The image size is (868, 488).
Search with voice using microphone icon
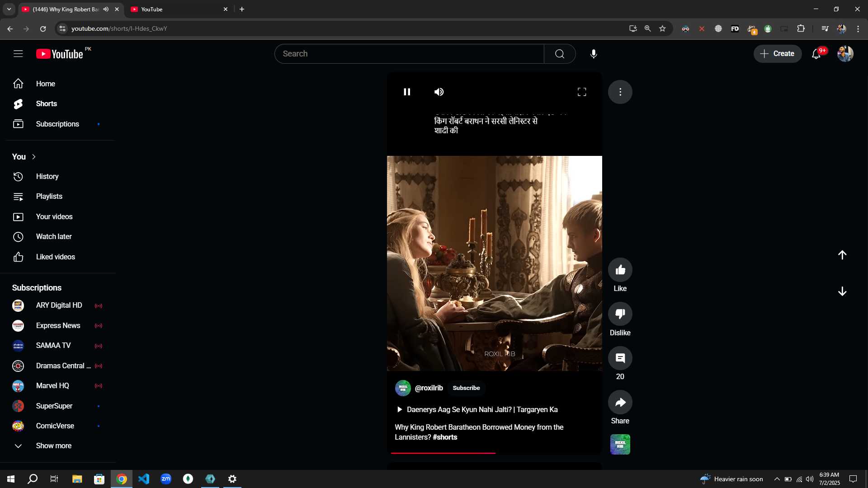click(x=594, y=54)
